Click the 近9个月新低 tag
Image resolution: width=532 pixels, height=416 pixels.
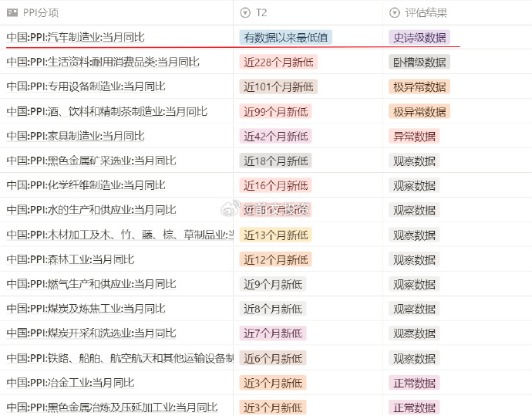tap(273, 284)
